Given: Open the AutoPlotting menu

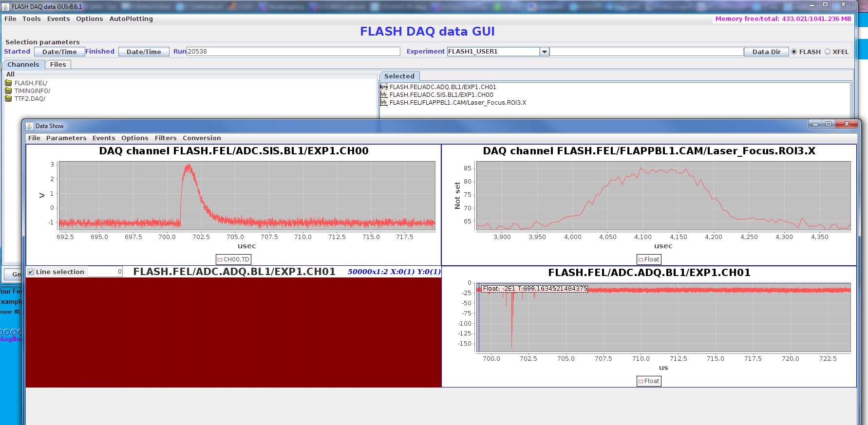Looking at the screenshot, I should coord(131,18).
